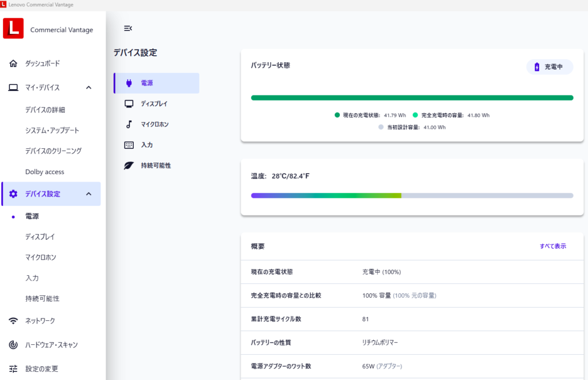This screenshot has height=380, width=588.
Task: Collapse sidebar with the hamburger menu icon
Action: (128, 28)
